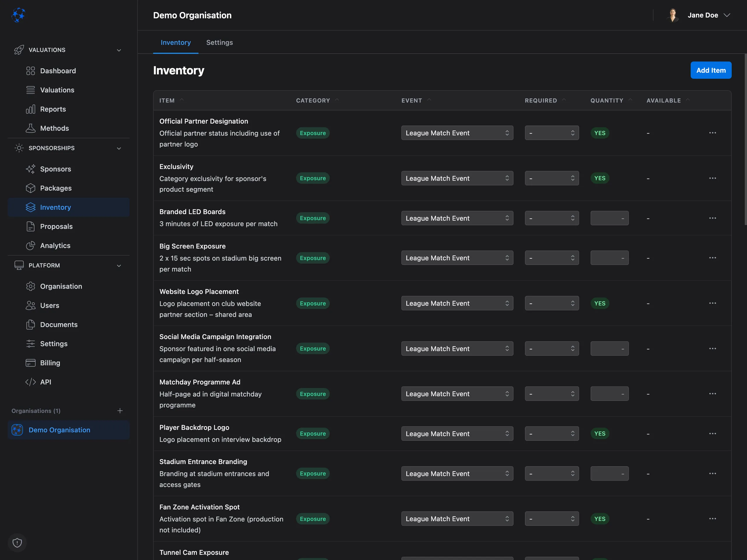Viewport: 747px width, 560px height.
Task: Select Demo Organisation in sidebar
Action: (69, 430)
